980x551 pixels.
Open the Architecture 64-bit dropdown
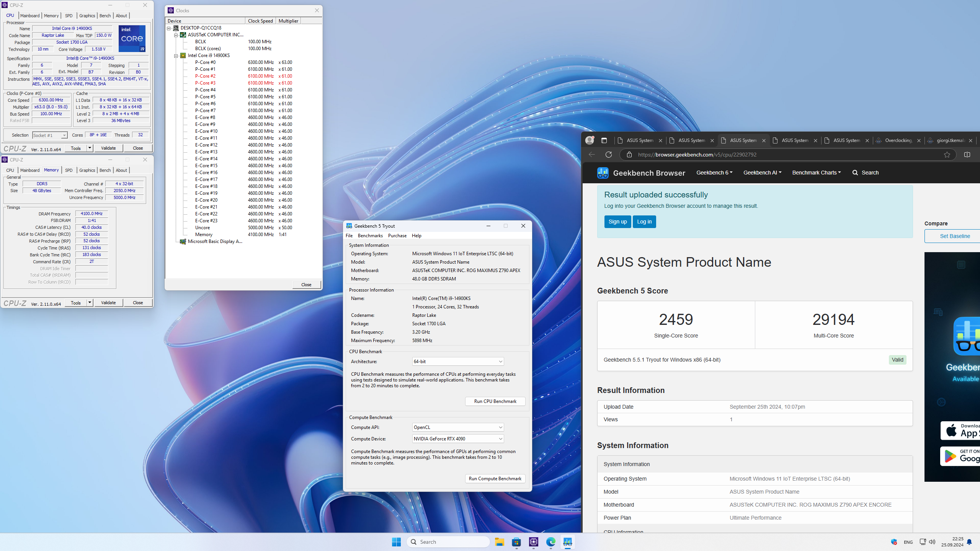(x=458, y=362)
